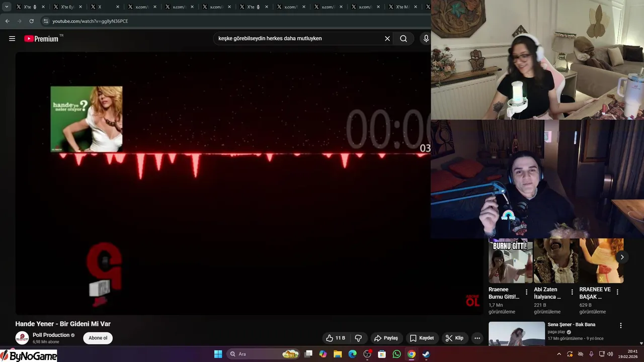Open the Poll Production channel name link
Image resolution: width=644 pixels, height=362 pixels.
pos(51,335)
